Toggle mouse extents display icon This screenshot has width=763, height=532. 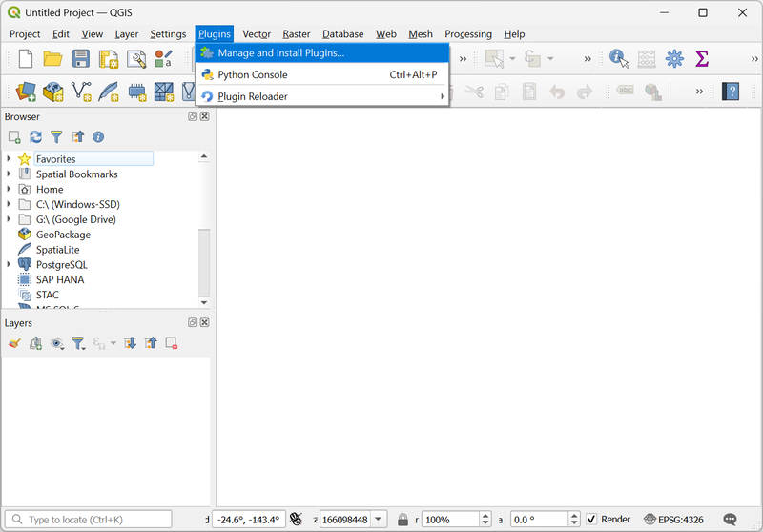pyautogui.click(x=296, y=520)
